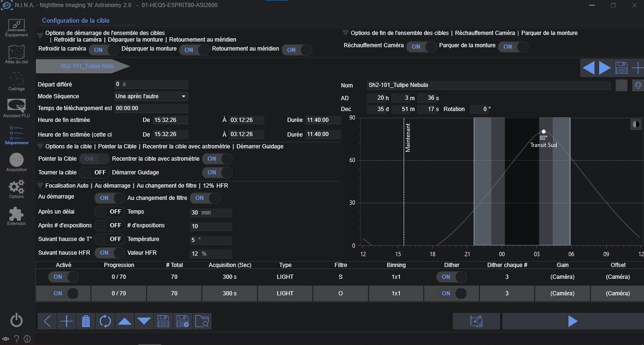Collapse the Focalisation Auto section
The height and width of the screenshot is (345, 644).
41,186
